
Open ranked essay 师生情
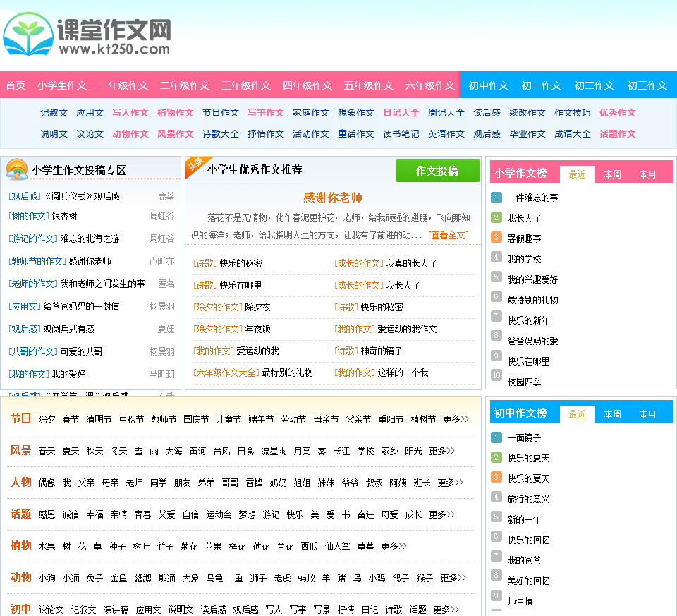(x=520, y=601)
